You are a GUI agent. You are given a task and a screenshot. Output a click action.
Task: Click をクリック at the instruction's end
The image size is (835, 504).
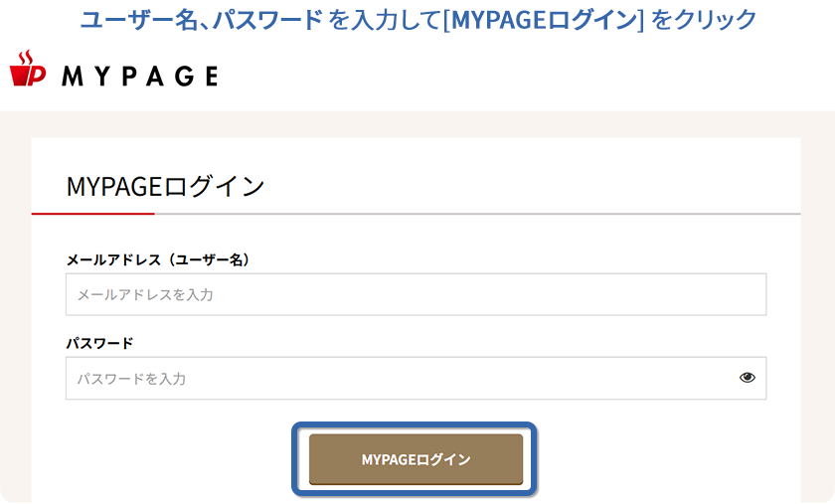704,20
